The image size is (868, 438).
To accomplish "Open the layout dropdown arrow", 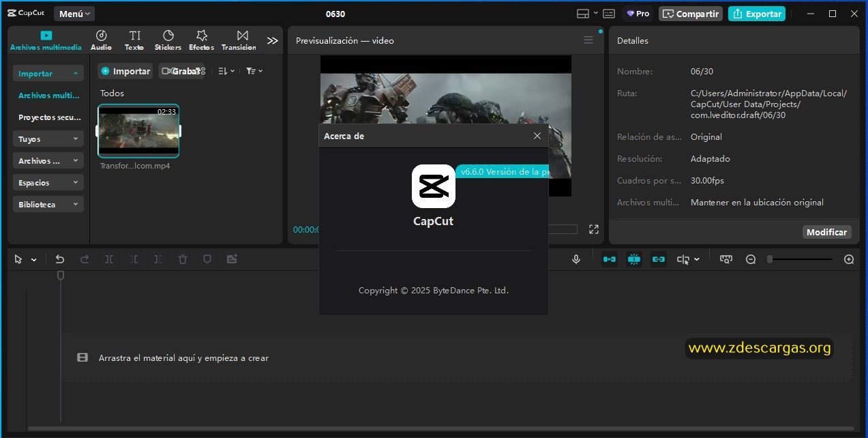I will (595, 14).
